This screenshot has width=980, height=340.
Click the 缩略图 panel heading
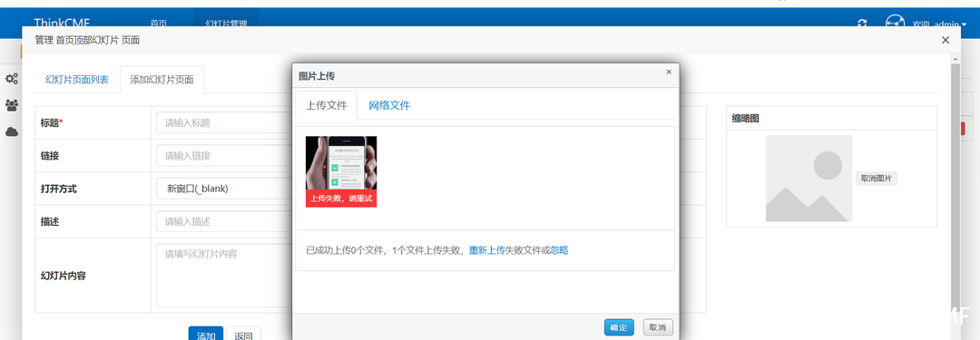pyautogui.click(x=746, y=118)
